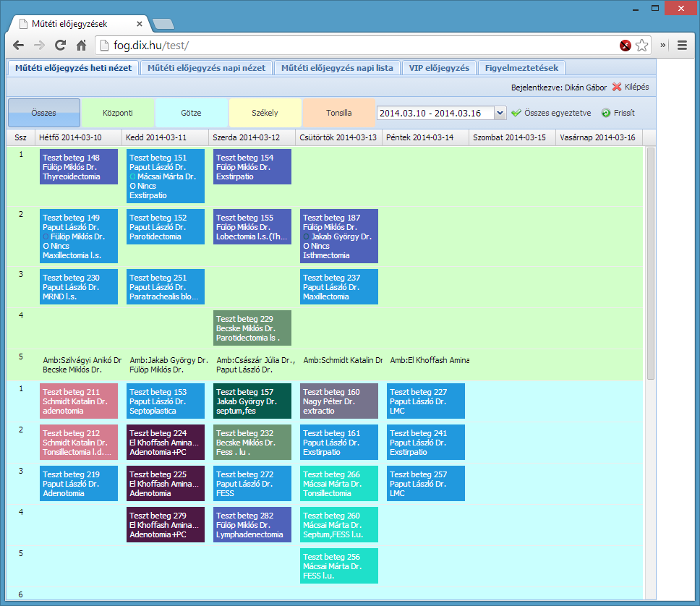Open Teszt beteg 151 Exstirpatio appointment

pyautogui.click(x=166, y=176)
